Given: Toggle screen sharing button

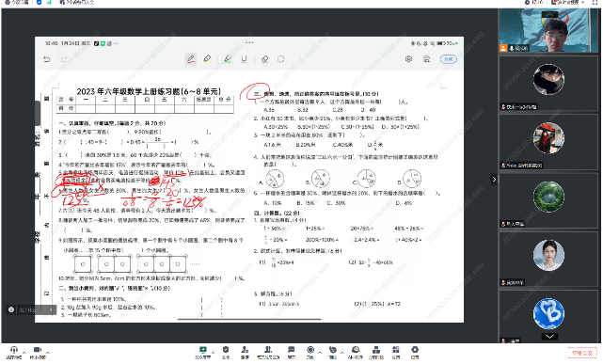Looking at the screenshot, I should click(203, 352).
